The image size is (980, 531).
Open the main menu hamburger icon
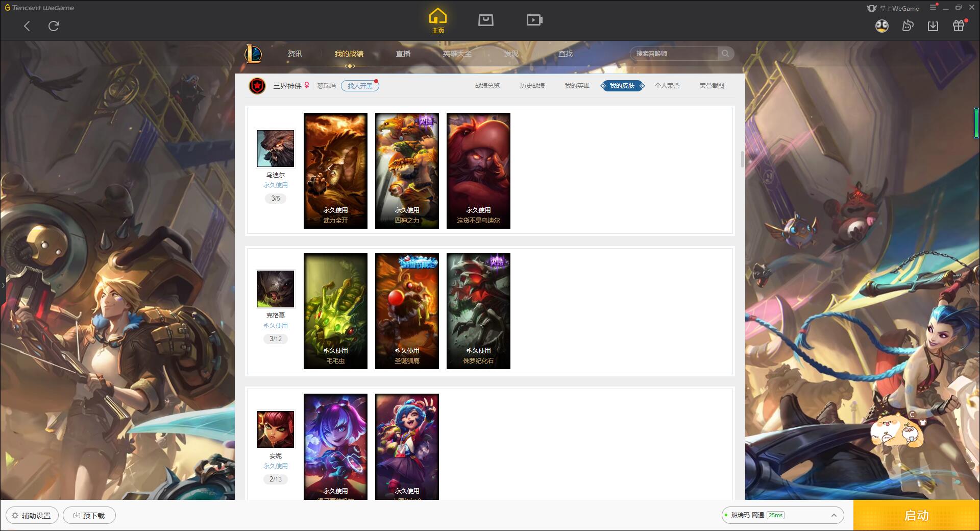coord(933,8)
